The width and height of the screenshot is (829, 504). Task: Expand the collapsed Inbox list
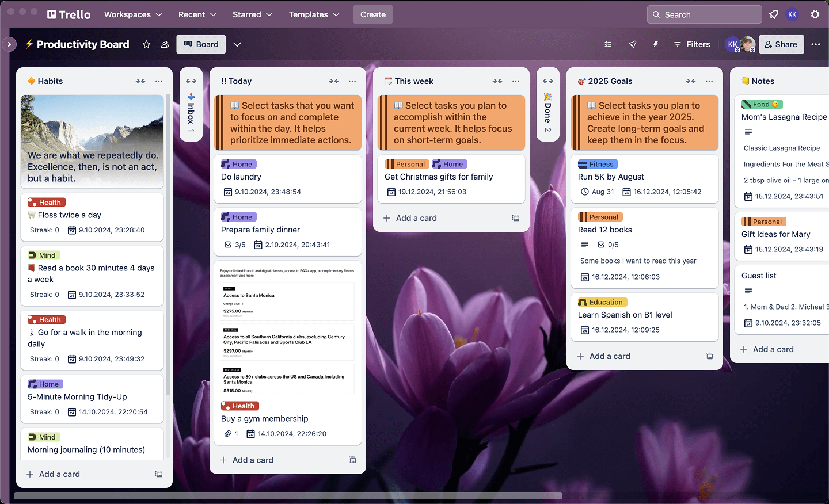pos(191,81)
